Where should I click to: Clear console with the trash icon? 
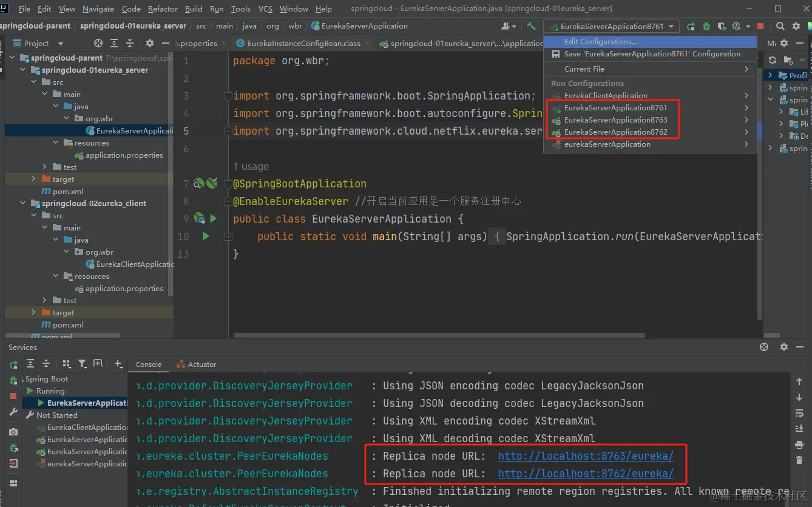(x=799, y=460)
